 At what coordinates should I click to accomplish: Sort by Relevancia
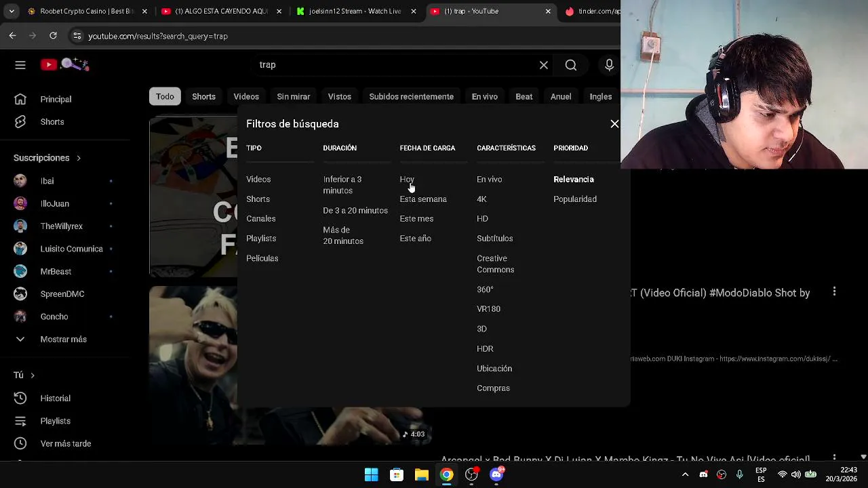[574, 180]
